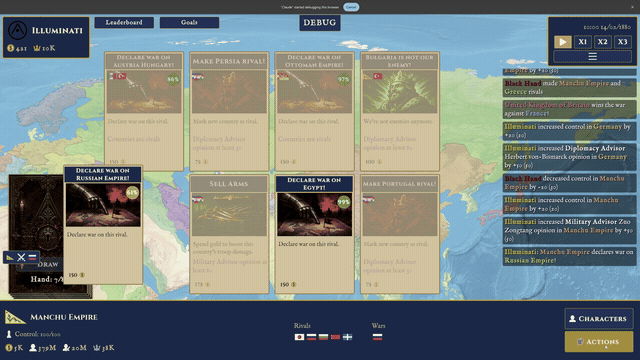
Task: Open the Characters panel
Action: tap(599, 319)
